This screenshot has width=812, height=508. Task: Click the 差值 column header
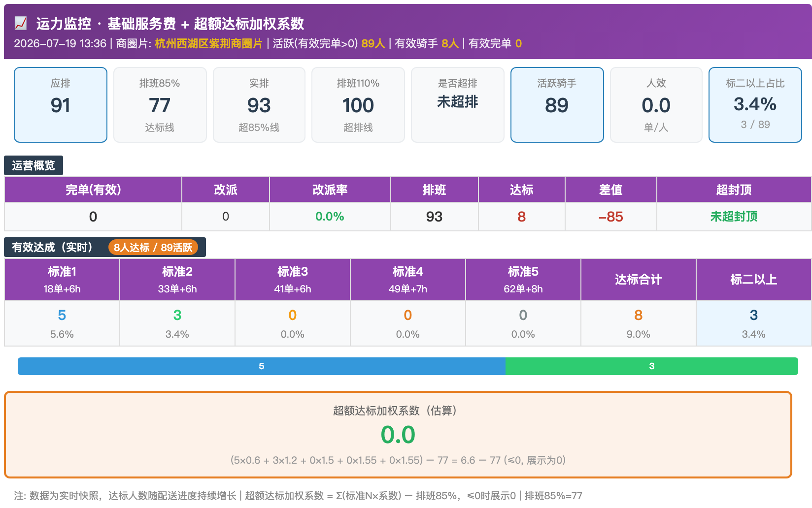click(611, 190)
